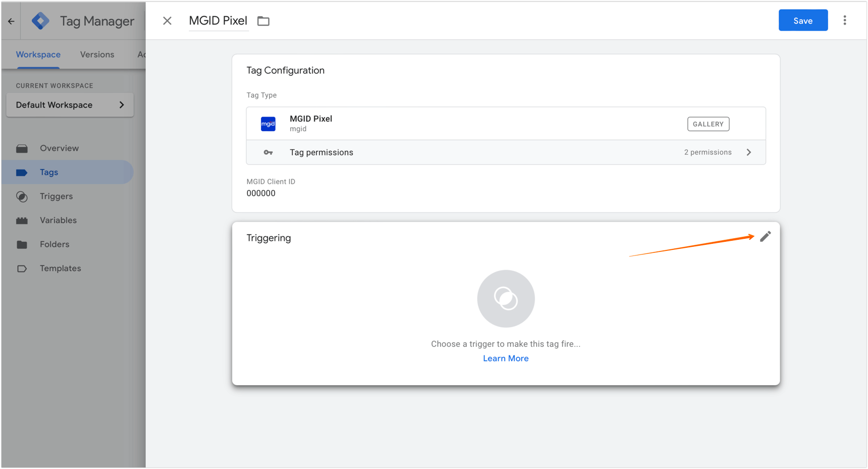This screenshot has width=868, height=469.
Task: Open the Templates section
Action: pyautogui.click(x=22, y=268)
